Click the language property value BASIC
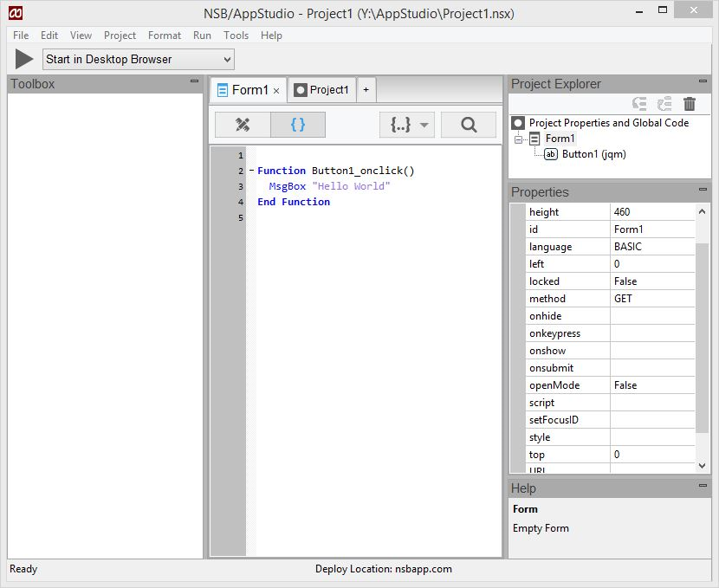This screenshot has height=588, width=719. (652, 247)
